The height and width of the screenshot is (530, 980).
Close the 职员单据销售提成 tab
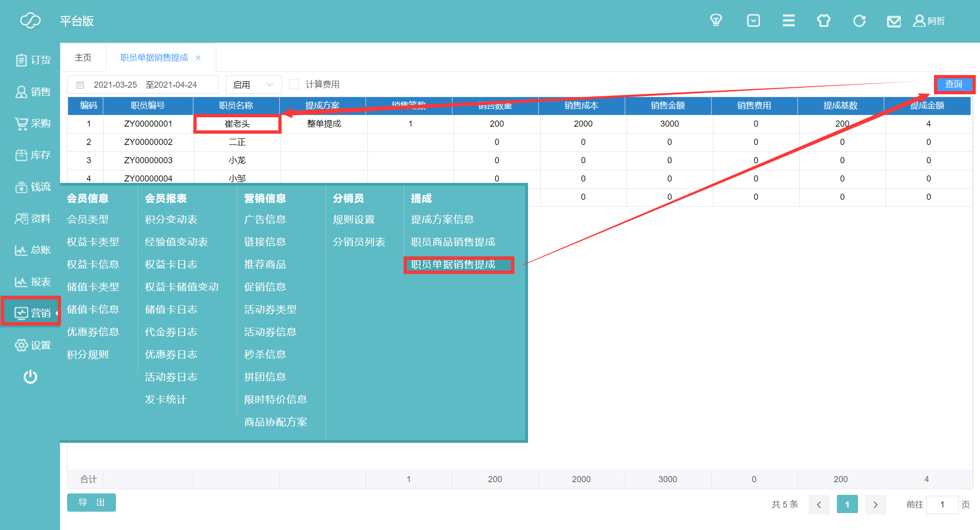pyautogui.click(x=198, y=58)
